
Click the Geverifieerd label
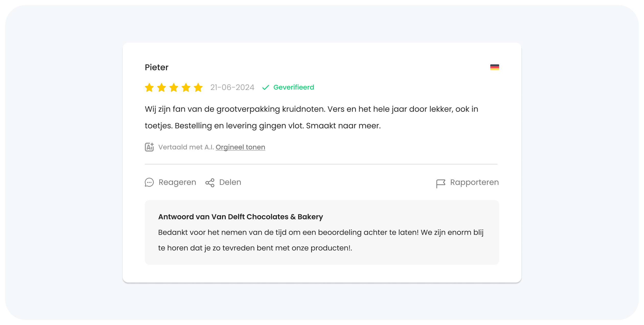[294, 87]
